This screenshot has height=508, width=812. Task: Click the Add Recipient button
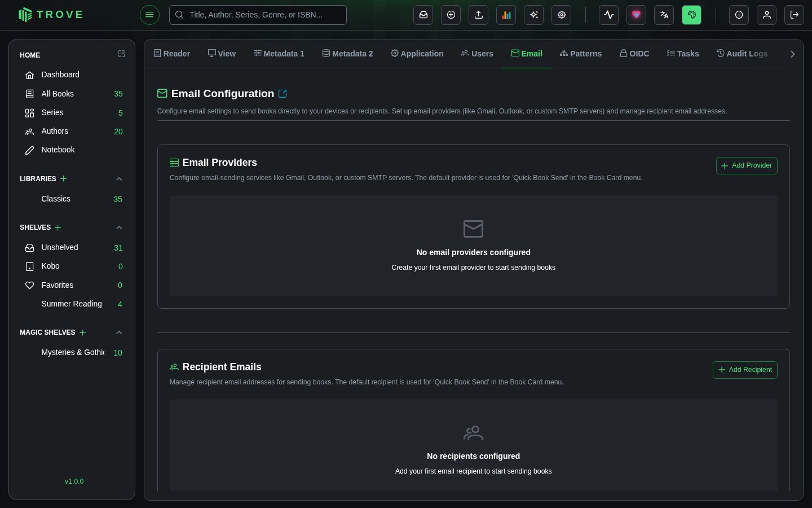click(x=745, y=370)
